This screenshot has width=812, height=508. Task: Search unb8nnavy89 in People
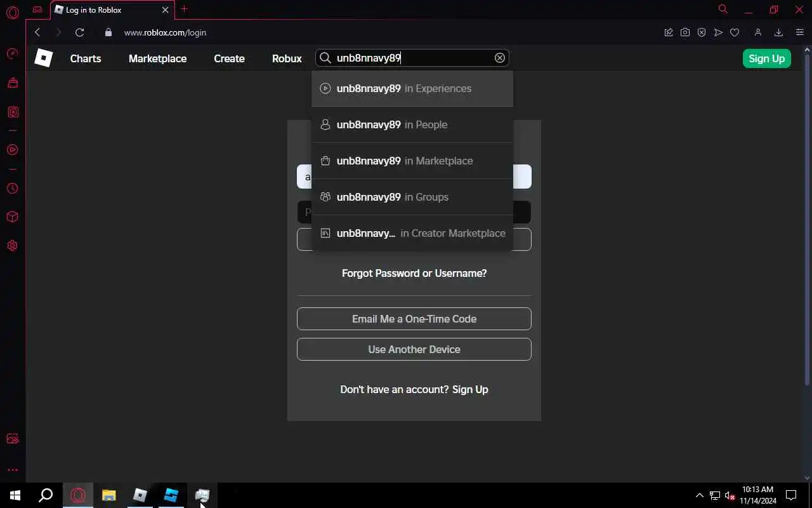[412, 124]
